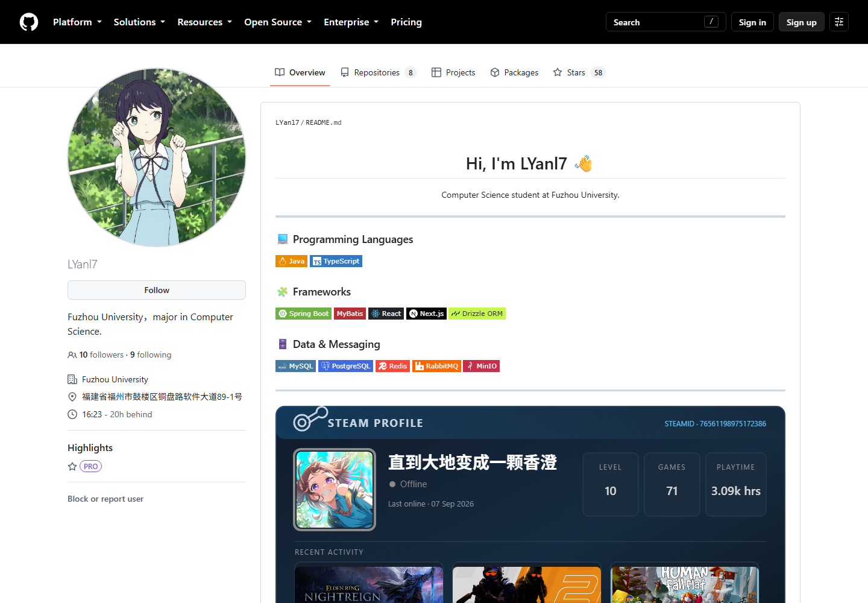Switch to the Repositories tab

379,72
